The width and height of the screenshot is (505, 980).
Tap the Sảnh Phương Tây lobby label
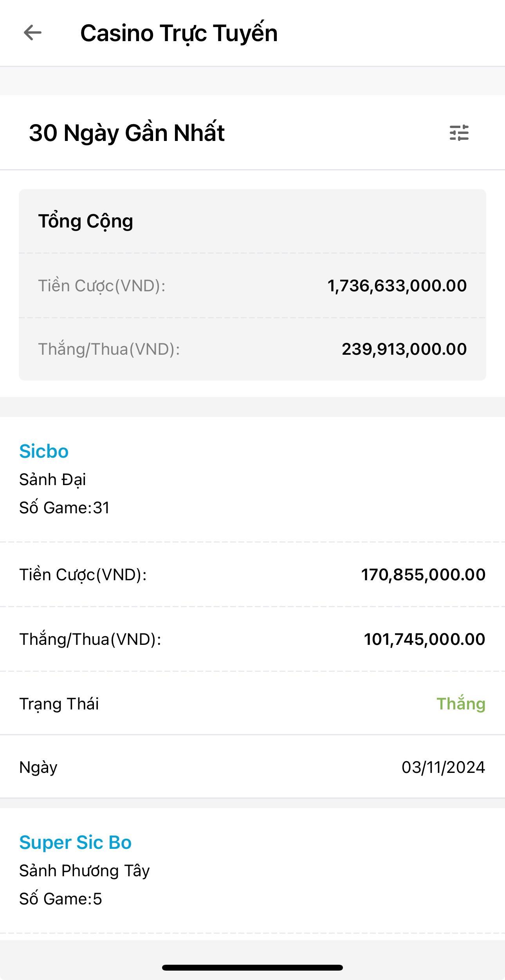[x=85, y=871]
